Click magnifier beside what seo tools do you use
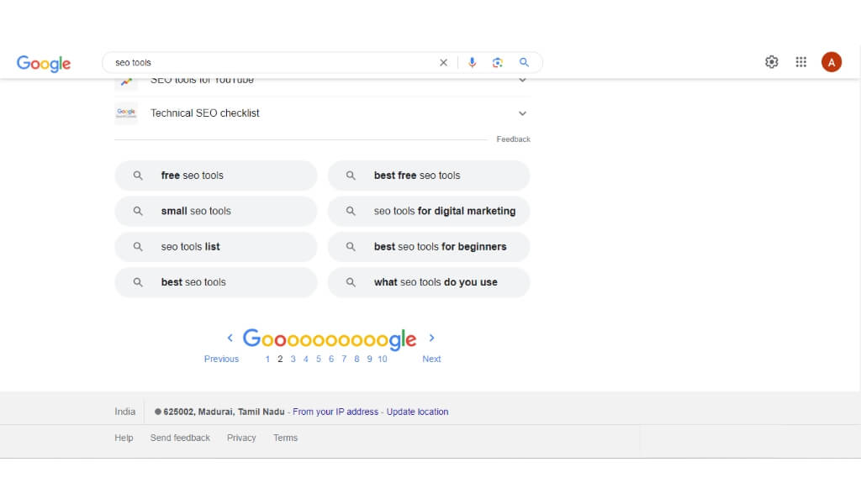 pos(351,282)
